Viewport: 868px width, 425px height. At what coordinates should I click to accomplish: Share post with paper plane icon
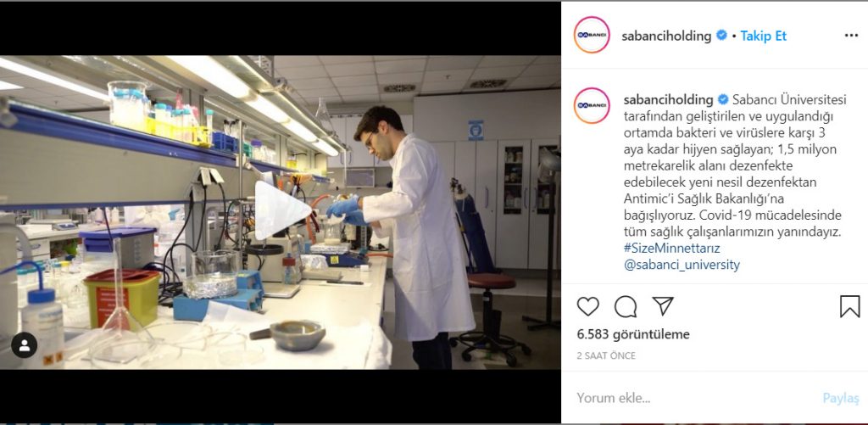pos(662,306)
